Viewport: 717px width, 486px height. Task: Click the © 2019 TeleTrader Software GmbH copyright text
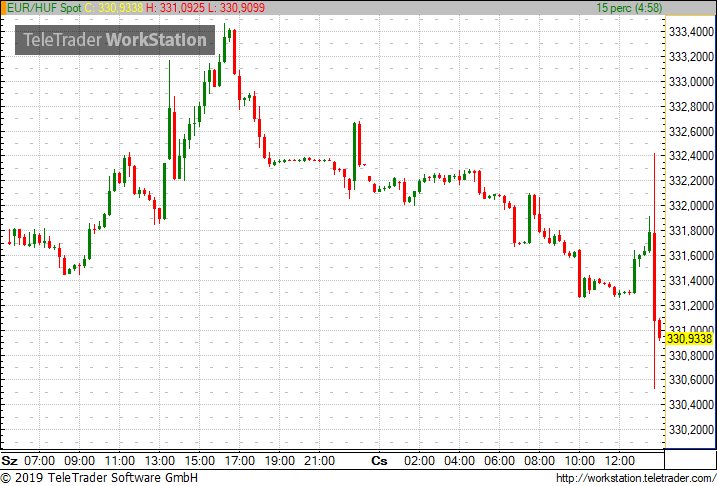[99, 478]
